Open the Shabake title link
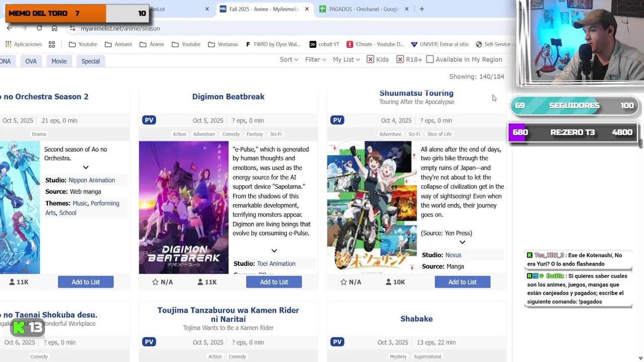644x362 pixels. [x=417, y=319]
